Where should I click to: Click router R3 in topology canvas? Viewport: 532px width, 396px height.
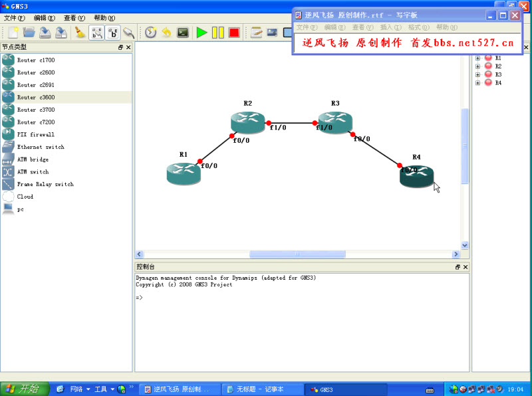[335, 122]
